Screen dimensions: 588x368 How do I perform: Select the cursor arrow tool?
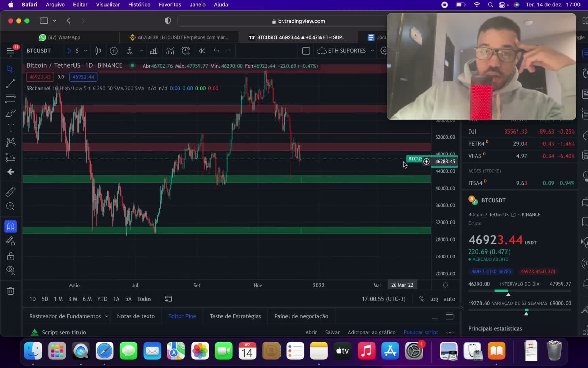point(10,69)
